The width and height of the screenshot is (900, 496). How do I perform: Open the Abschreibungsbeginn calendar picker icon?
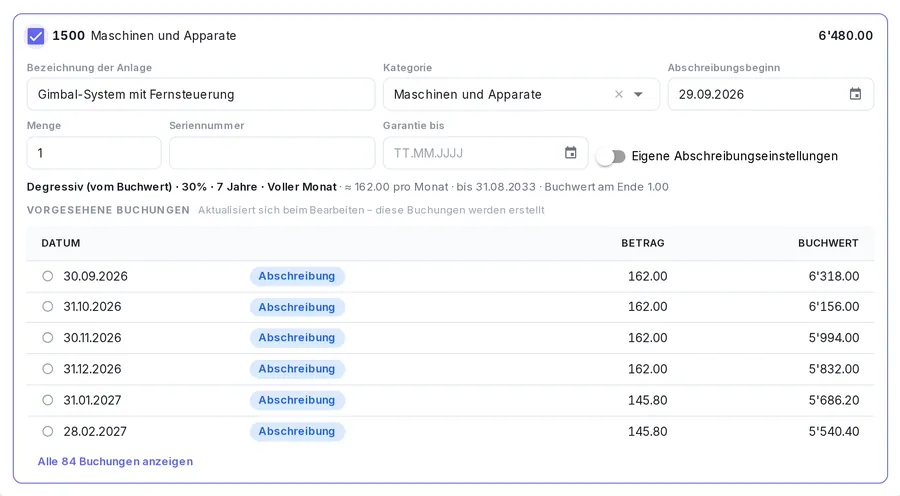[855, 94]
